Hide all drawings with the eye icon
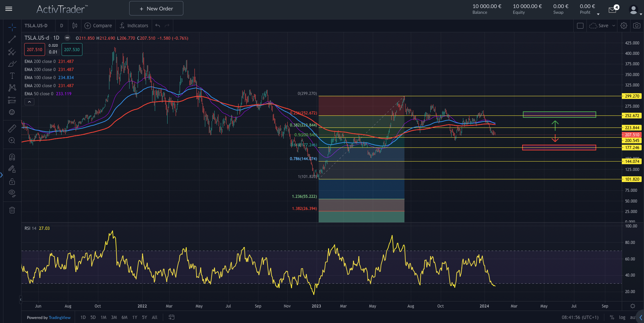Image resolution: width=644 pixels, height=323 pixels. (12, 193)
